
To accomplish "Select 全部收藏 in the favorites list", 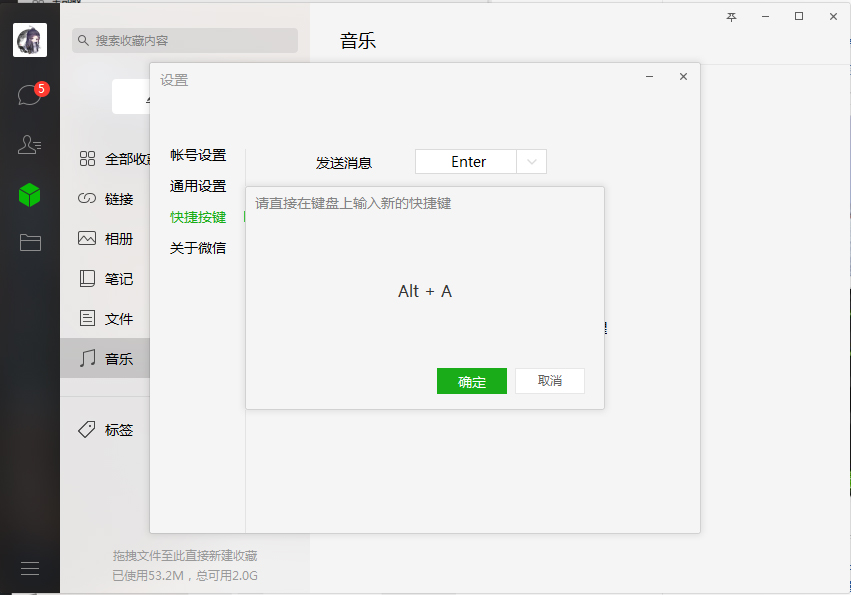I will coord(110,157).
